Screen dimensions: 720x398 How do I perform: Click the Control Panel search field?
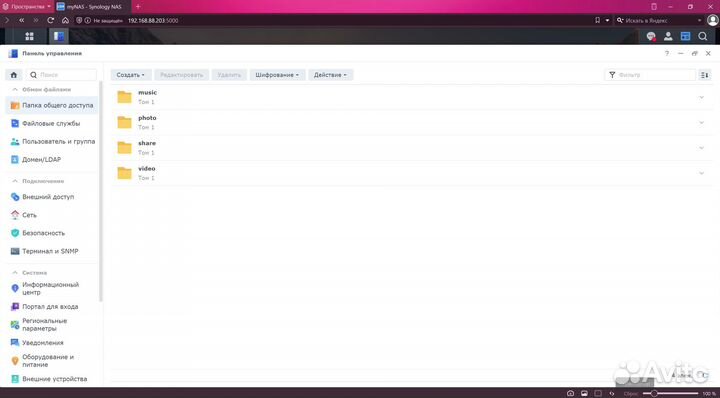pos(62,75)
